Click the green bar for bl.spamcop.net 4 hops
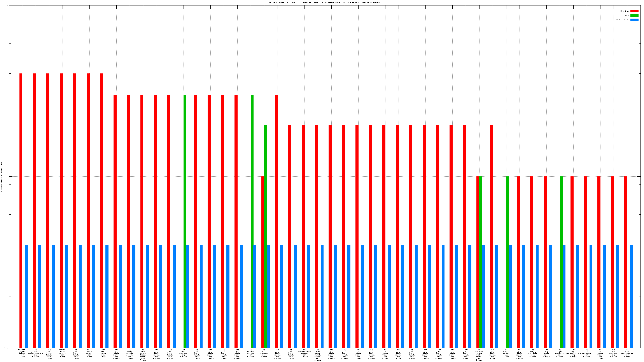This screenshot has width=644, height=362. point(266,236)
